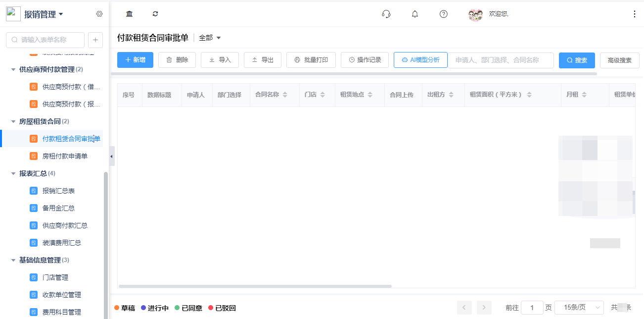Sort by the 租赁地点 column

click(x=370, y=95)
